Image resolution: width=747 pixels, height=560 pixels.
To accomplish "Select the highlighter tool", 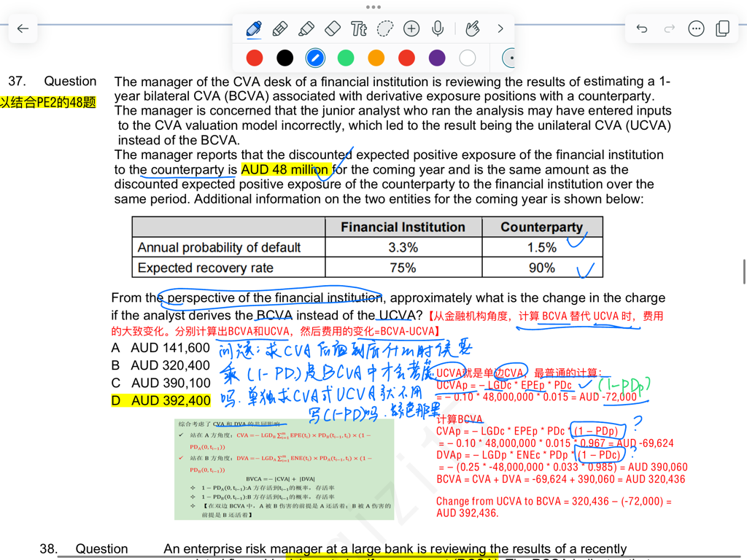I will 306,28.
